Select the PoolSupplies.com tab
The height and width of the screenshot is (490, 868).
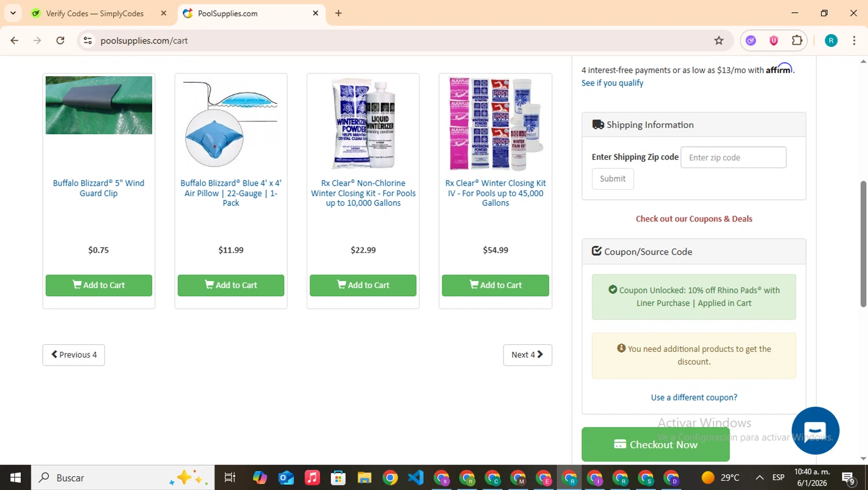(x=250, y=13)
